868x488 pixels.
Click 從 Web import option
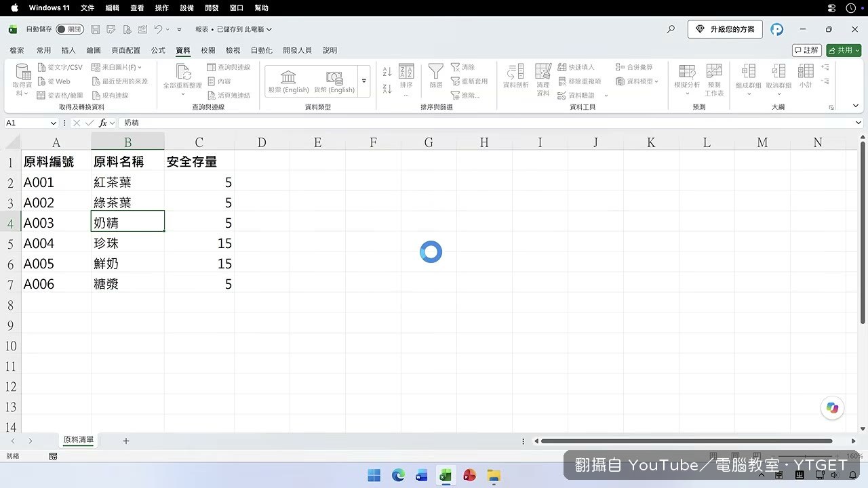54,81
